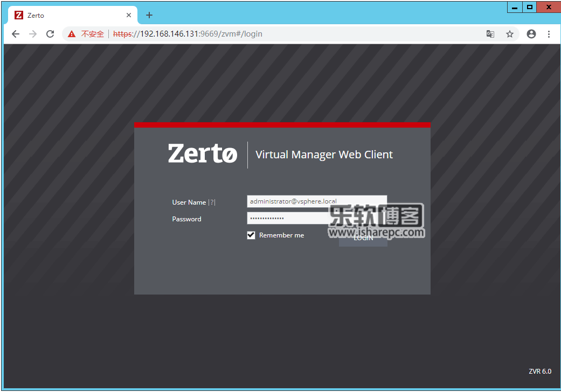The height and width of the screenshot is (392, 561).
Task: Click the address bar URL
Action: click(188, 34)
